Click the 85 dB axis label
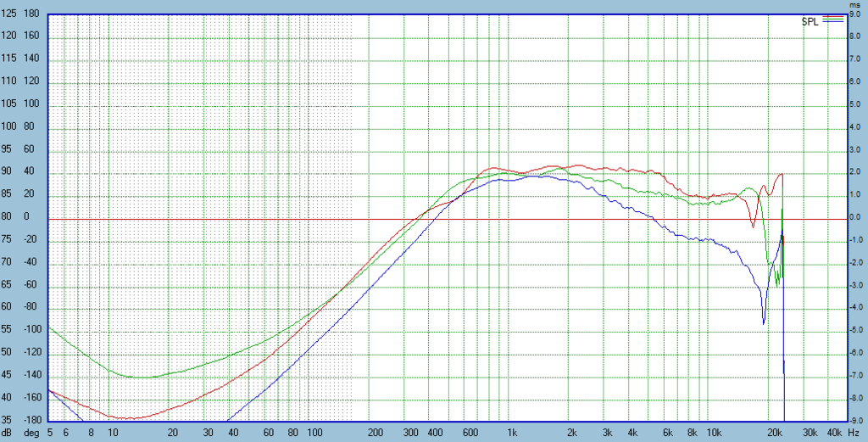Screen dimensions: 868x442 tap(7, 194)
